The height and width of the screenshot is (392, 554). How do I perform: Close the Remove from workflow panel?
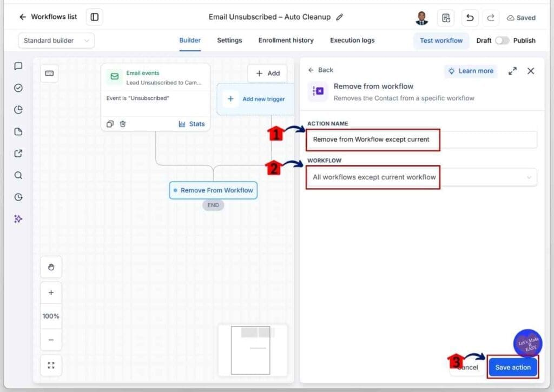[531, 71]
